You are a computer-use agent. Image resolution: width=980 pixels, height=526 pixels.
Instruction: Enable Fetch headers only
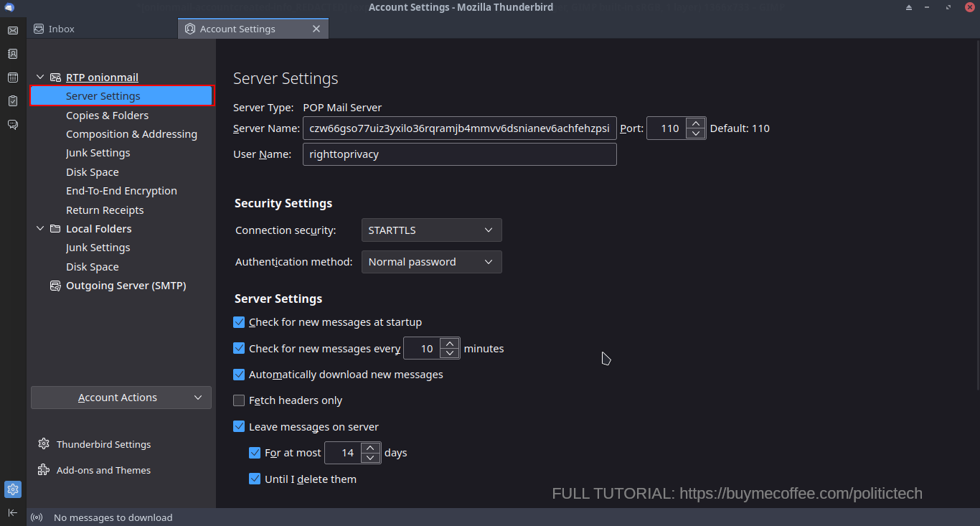tap(240, 400)
